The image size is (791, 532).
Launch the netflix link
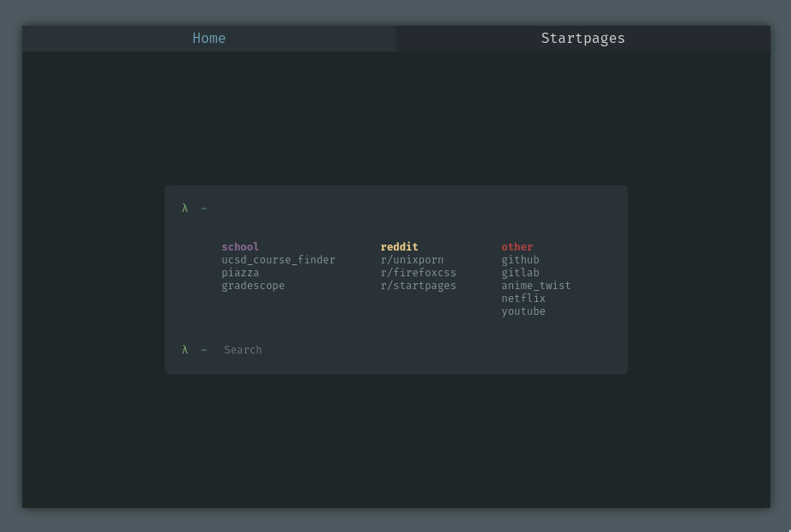coord(523,299)
